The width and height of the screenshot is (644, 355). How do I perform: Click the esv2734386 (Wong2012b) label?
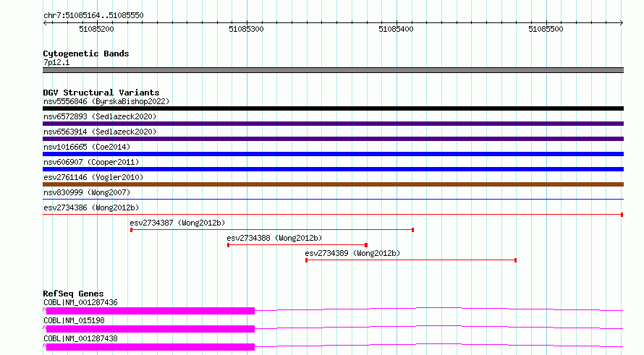click(x=91, y=208)
